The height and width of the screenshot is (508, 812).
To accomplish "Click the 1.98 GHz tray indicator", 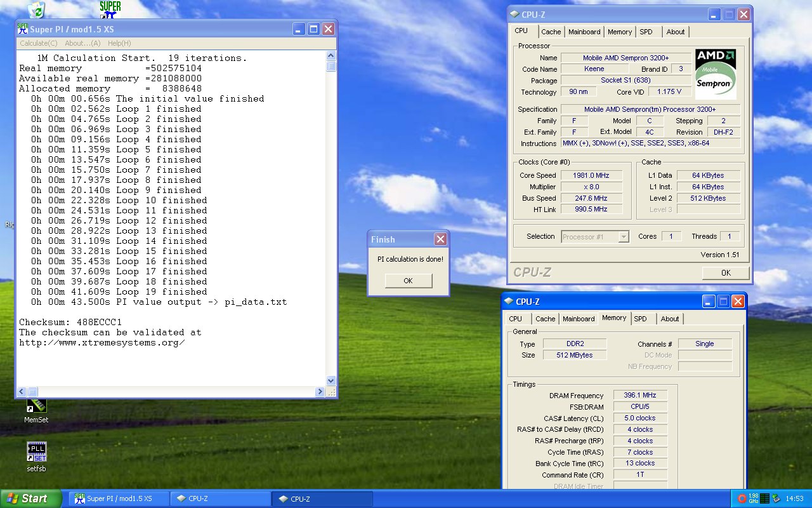I will click(754, 498).
